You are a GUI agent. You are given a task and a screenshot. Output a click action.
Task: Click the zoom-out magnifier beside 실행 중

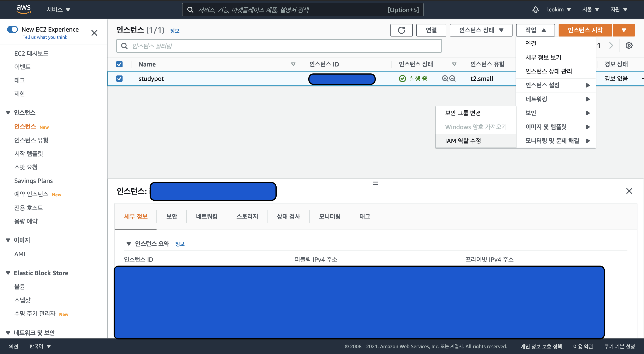[x=453, y=79]
